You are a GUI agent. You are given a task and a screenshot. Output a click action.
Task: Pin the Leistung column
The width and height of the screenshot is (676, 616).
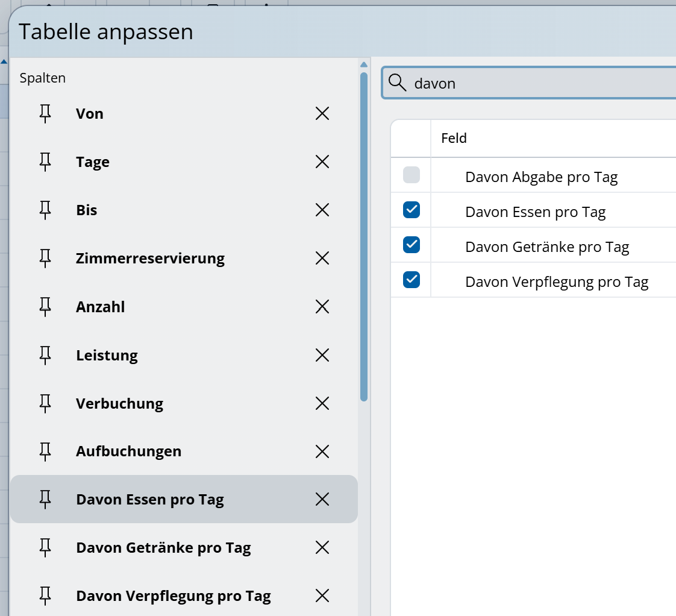[45, 354]
